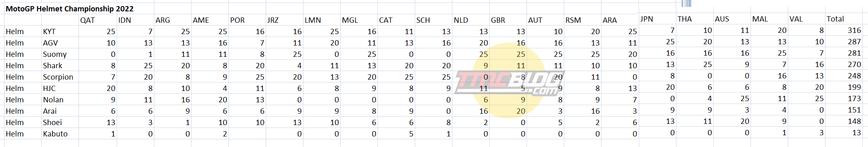Select the Nolan brand cell
The image size is (868, 147).
click(x=60, y=99)
